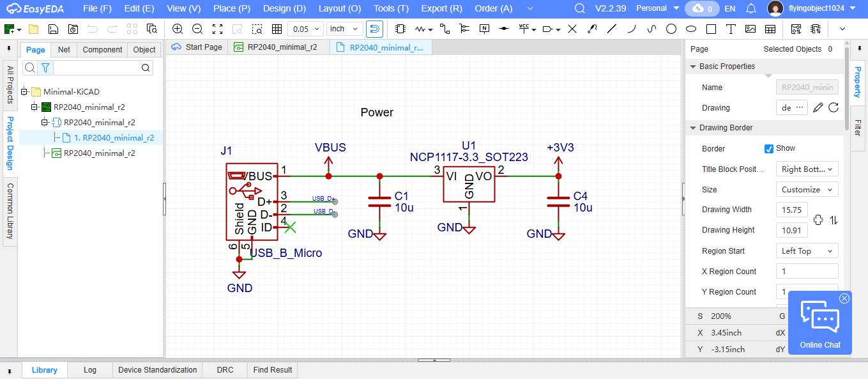868x379 pixels.
Task: Open the Title Block Position dropdown
Action: click(807, 169)
